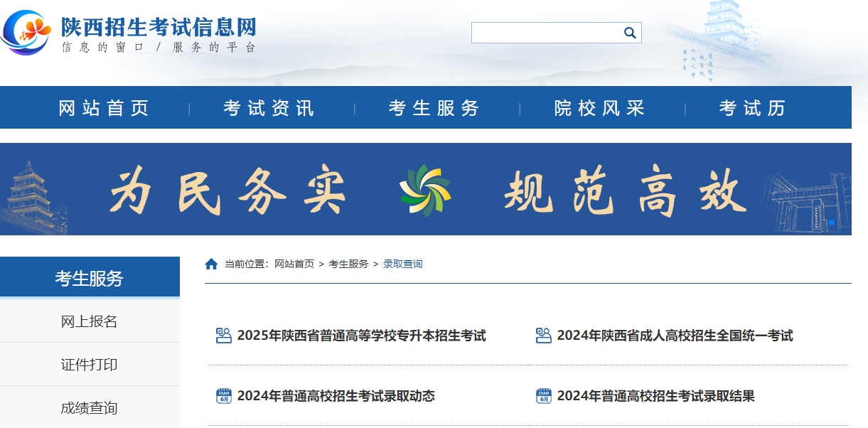Viewport: 868px width, 428px height.
Task: Click the home icon in breadcrumb
Action: click(211, 264)
